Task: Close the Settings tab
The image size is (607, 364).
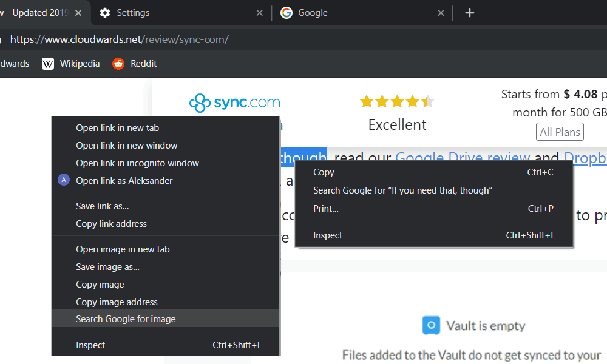Action: pos(260,13)
